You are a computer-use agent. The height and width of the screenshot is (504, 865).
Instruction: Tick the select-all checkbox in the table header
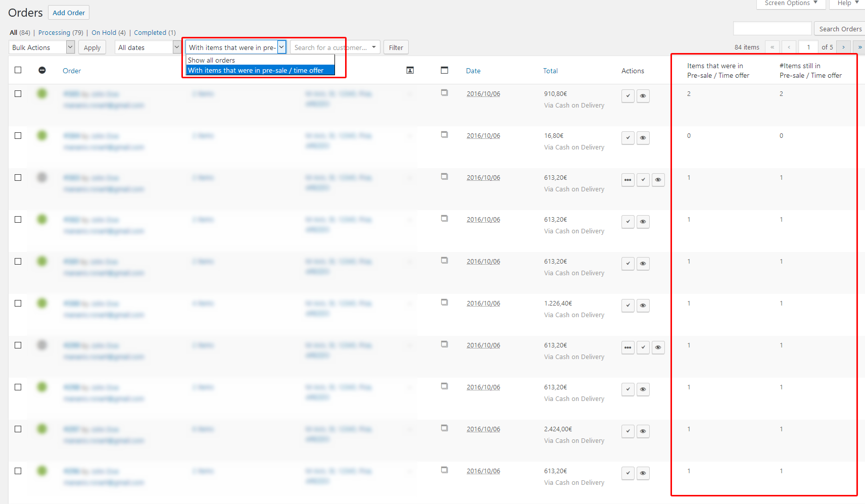18,70
